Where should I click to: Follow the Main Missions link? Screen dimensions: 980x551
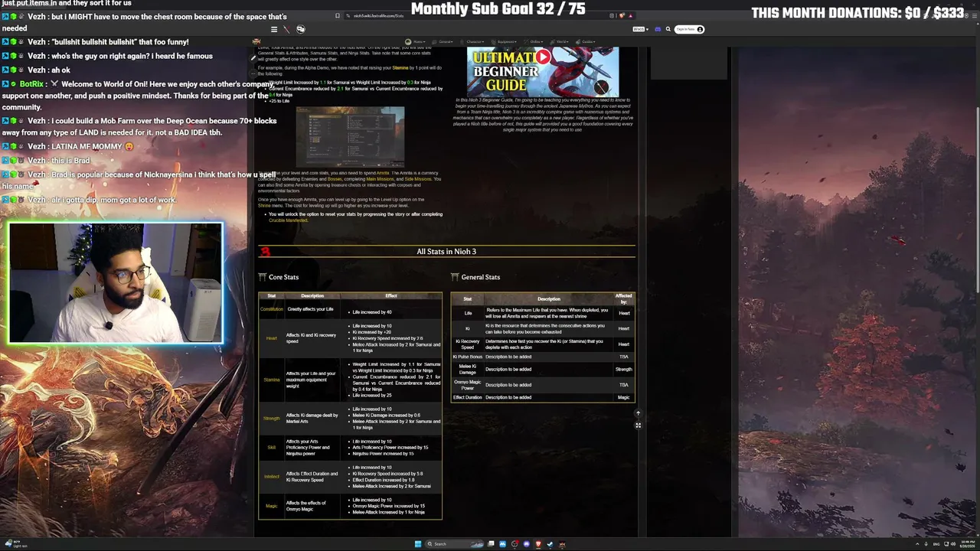(381, 179)
